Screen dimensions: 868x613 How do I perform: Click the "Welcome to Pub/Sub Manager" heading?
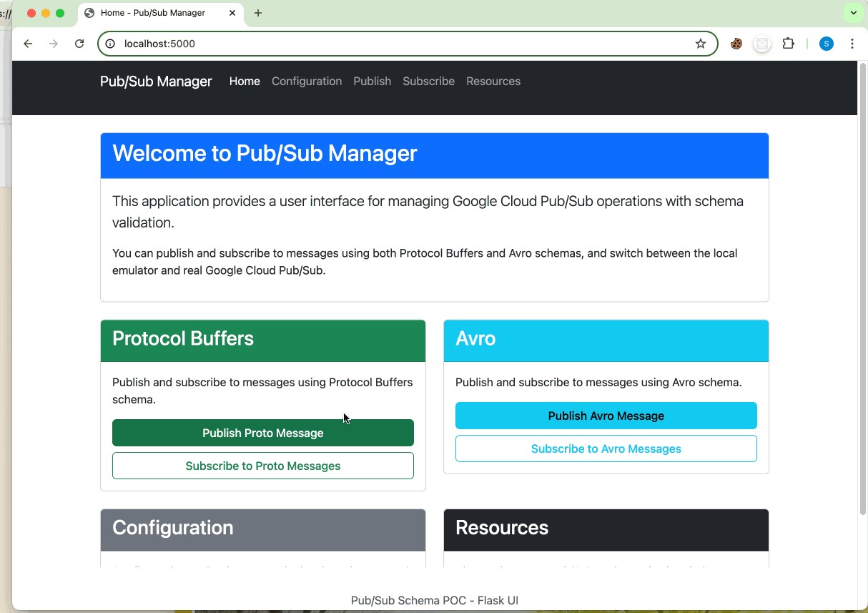[x=265, y=153]
